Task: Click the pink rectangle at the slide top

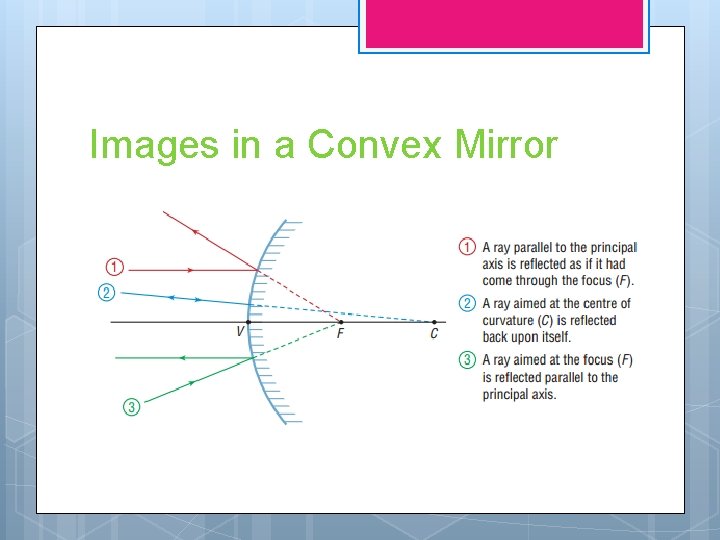Action: [x=504, y=24]
